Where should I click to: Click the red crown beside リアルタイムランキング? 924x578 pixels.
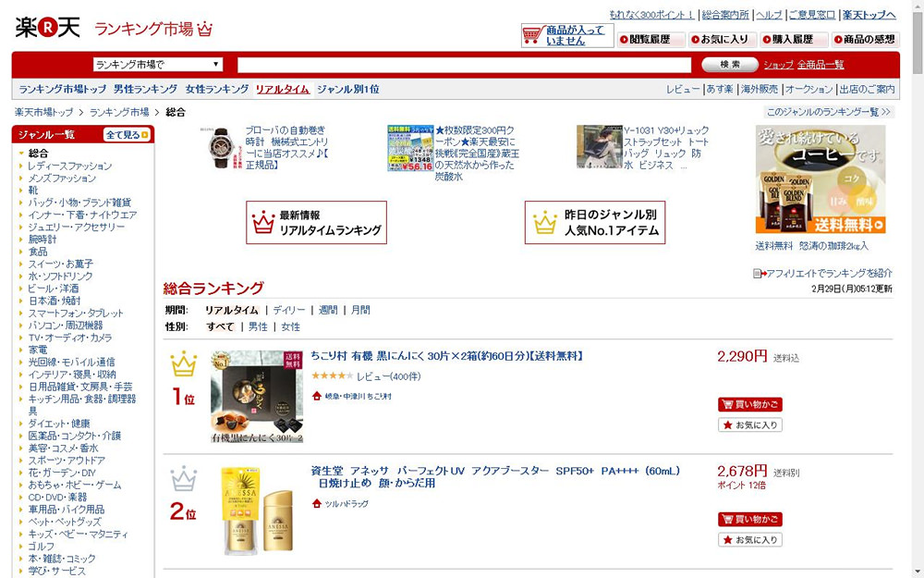(262, 222)
